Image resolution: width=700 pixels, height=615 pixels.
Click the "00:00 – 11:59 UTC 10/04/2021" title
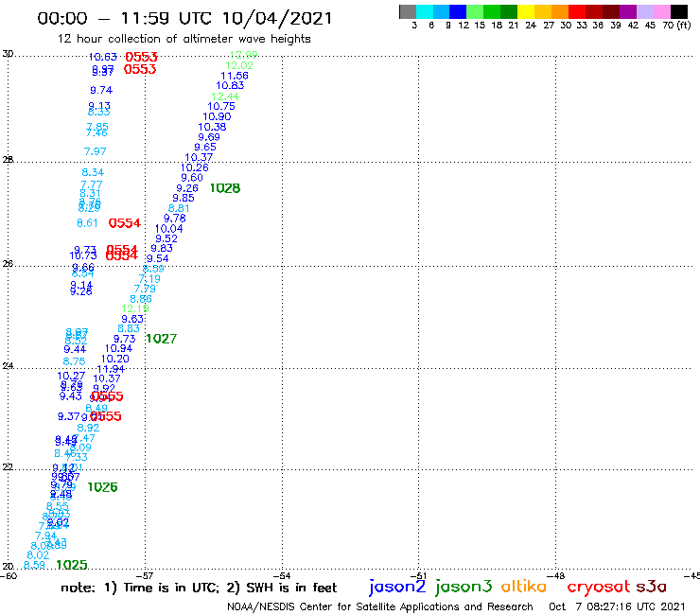point(184,18)
